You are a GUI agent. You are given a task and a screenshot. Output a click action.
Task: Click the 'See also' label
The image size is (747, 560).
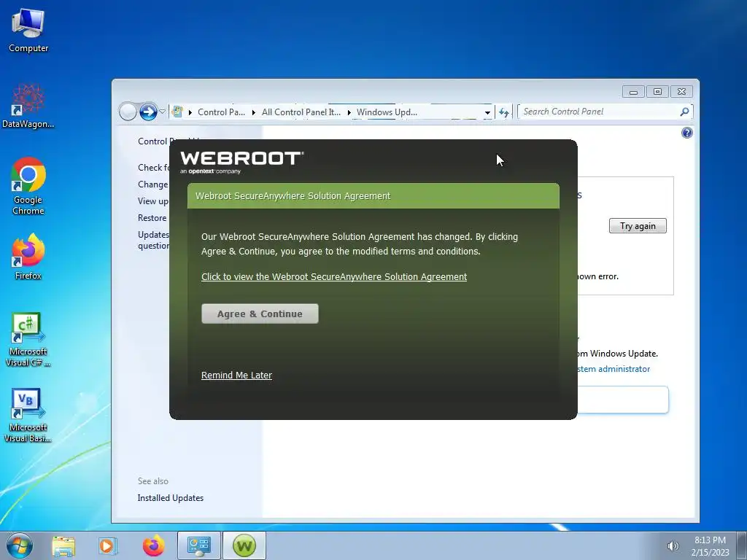click(x=153, y=481)
